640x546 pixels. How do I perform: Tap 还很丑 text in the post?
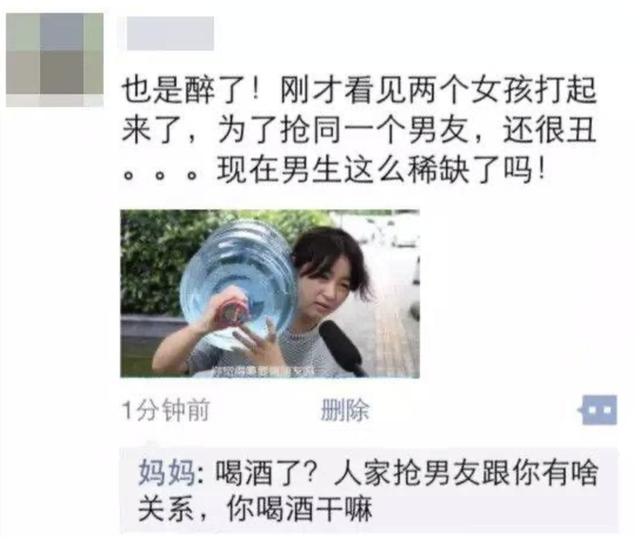tap(549, 130)
